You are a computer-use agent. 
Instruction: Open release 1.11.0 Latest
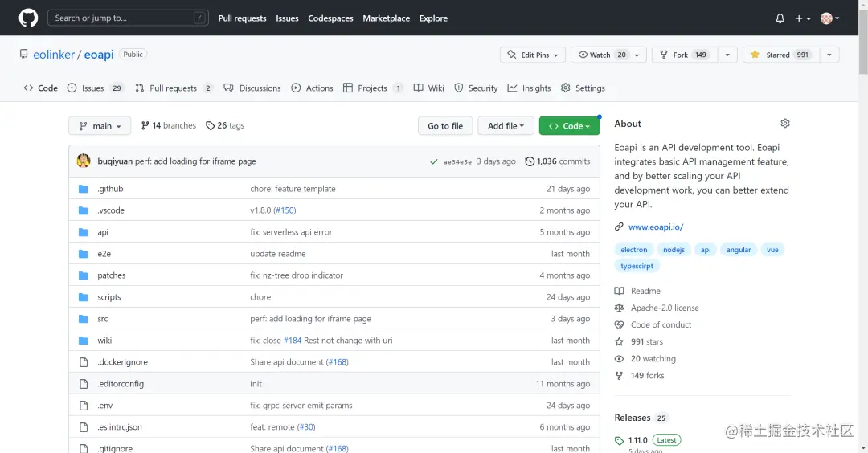(648, 440)
